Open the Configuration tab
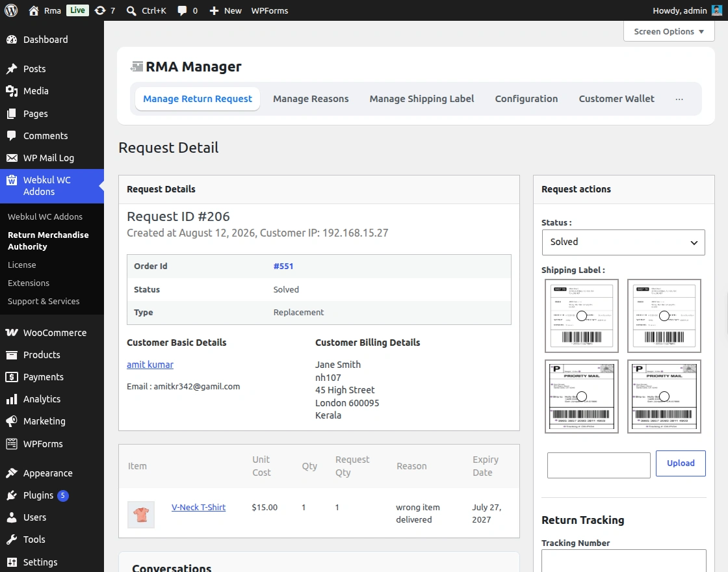Viewport: 728px width, 572px height. [526, 99]
